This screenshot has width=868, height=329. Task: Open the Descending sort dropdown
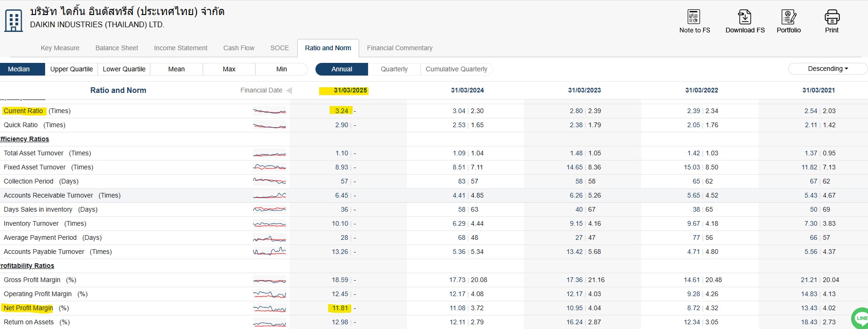pyautogui.click(x=828, y=69)
